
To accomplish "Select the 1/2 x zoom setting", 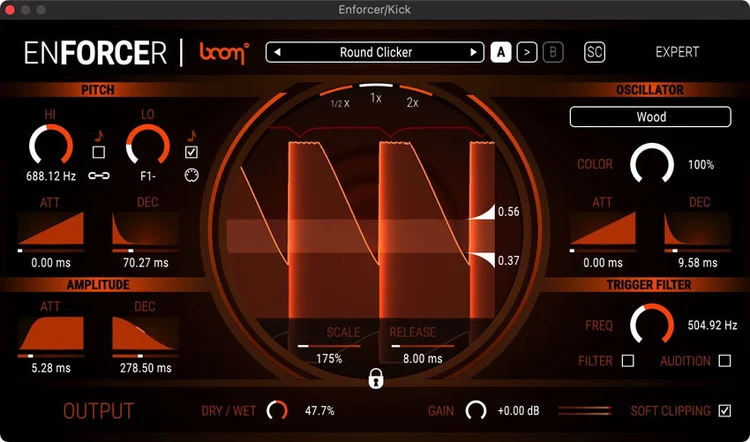I will [340, 103].
